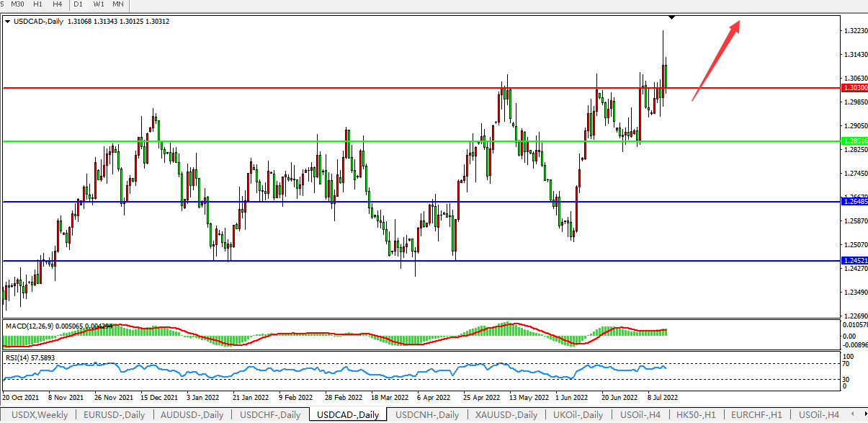
Task: Toggle the D1 daily timeframe
Action: 78,4
